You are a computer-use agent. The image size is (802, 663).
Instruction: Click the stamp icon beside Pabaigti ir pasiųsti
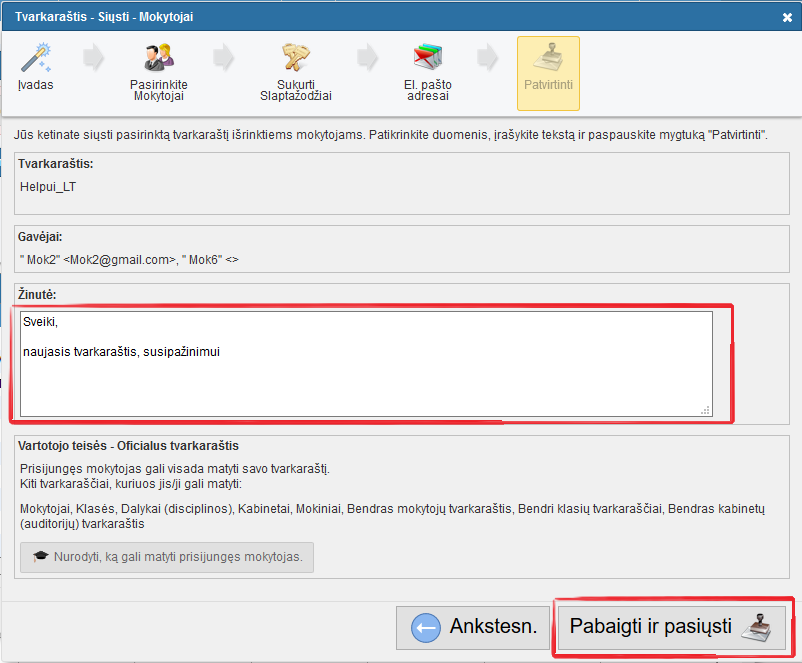tap(759, 627)
